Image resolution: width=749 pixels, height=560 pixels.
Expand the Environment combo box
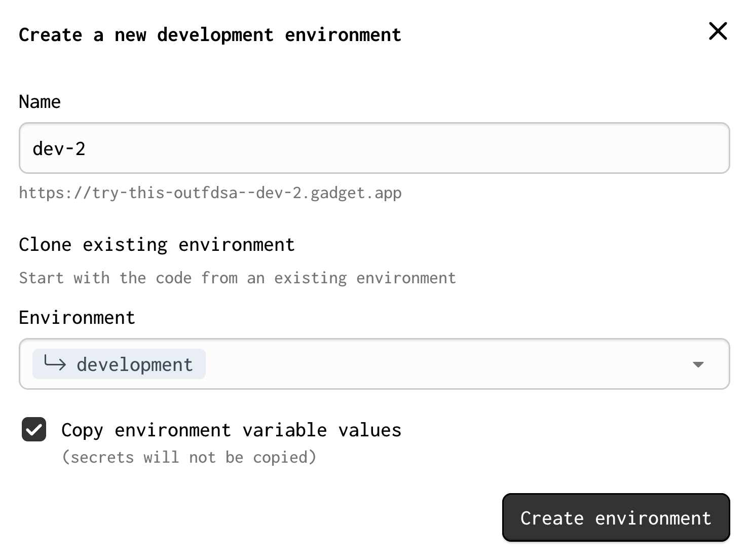pyautogui.click(x=446, y=364)
